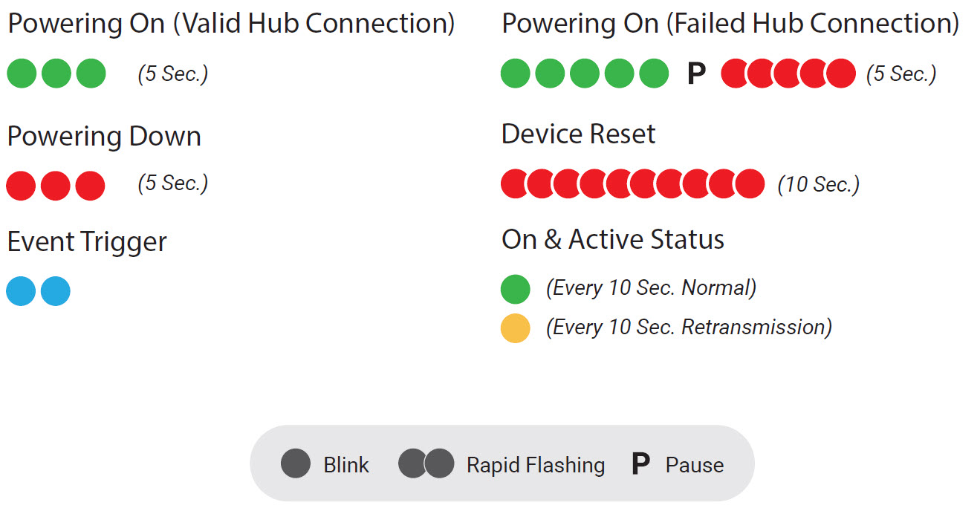The image size is (980, 511).
Task: Click the Device Reset heading
Action: click(x=579, y=134)
